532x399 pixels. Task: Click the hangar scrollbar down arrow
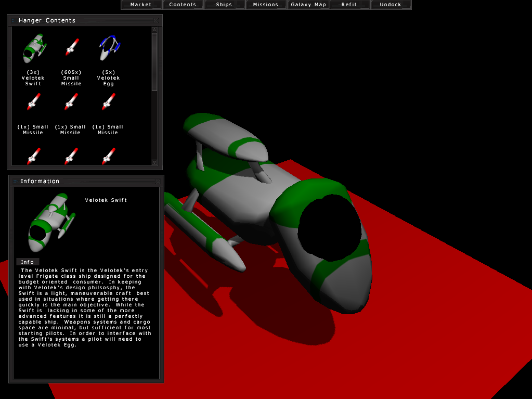point(154,162)
